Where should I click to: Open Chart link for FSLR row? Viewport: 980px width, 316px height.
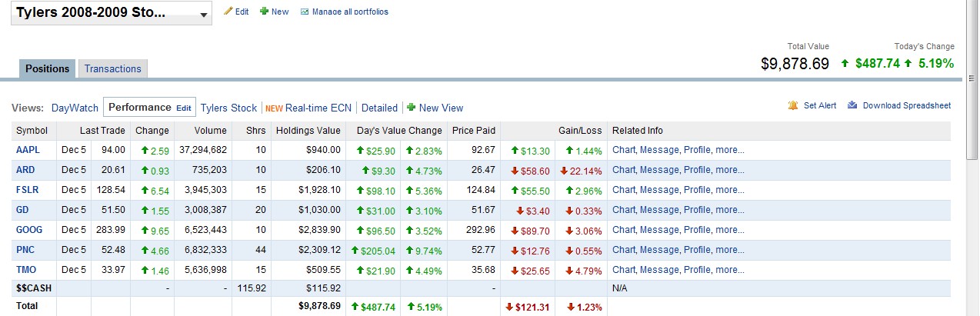coord(624,190)
